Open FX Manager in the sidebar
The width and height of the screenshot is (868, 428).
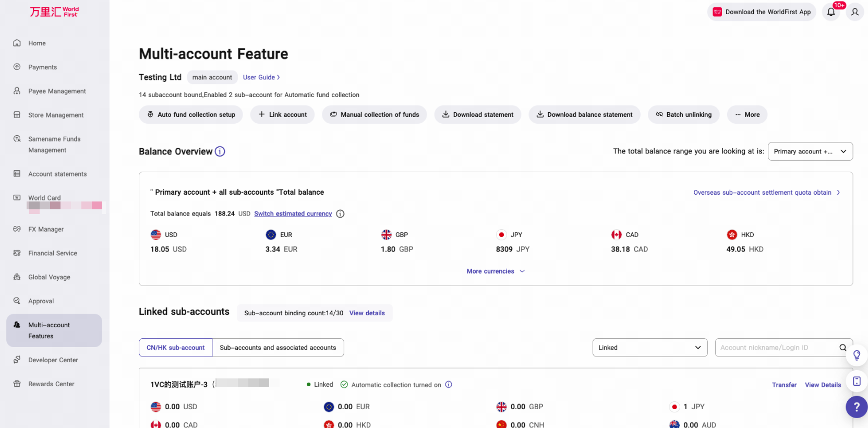pos(46,229)
